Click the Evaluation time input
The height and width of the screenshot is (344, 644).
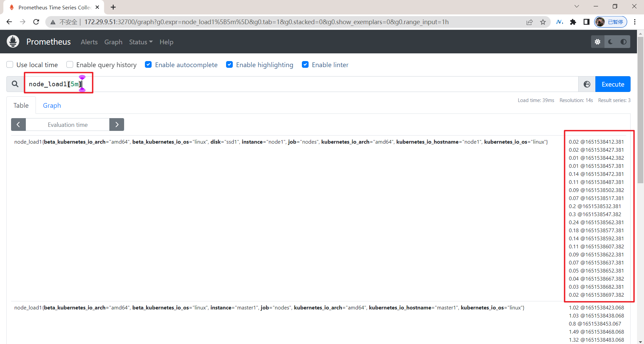[x=68, y=125]
